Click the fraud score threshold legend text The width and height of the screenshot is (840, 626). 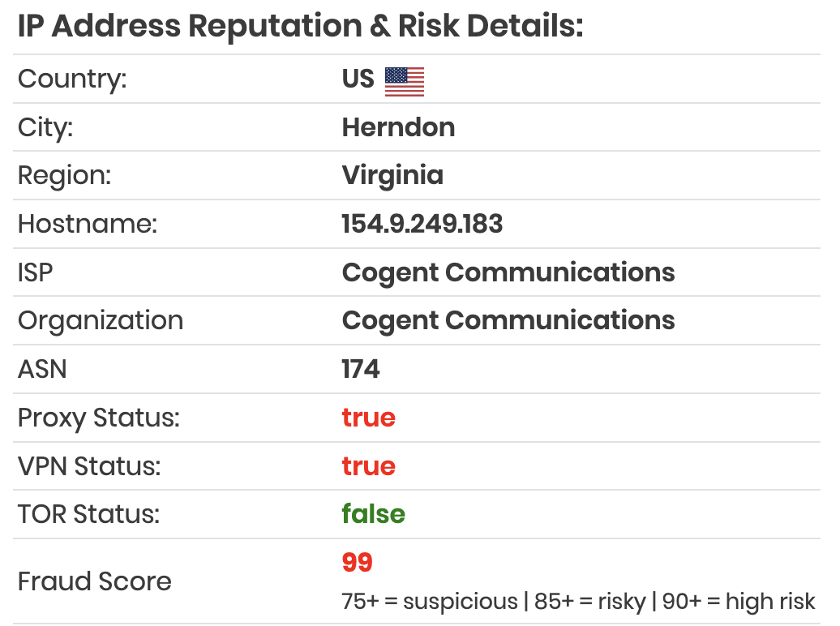[x=578, y=602]
